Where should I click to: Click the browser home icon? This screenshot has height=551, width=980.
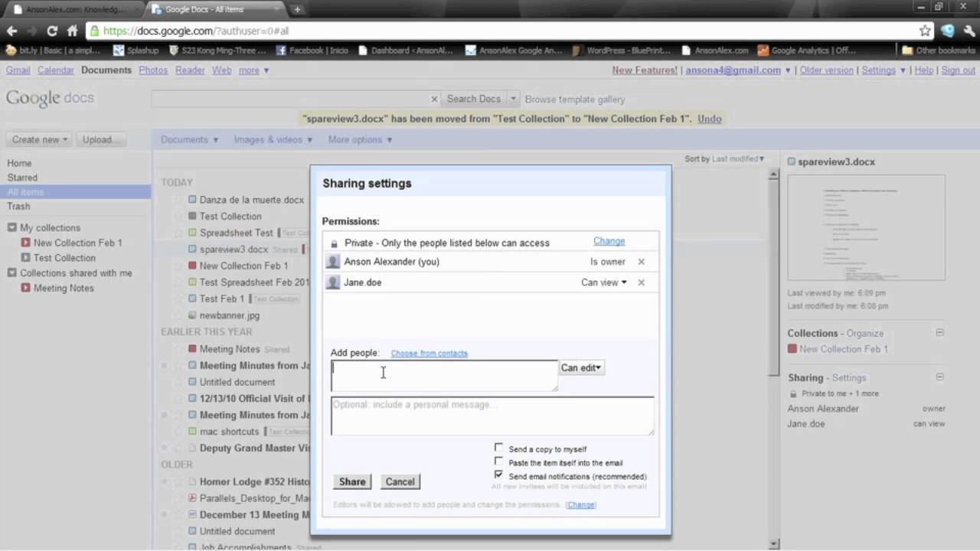click(73, 31)
